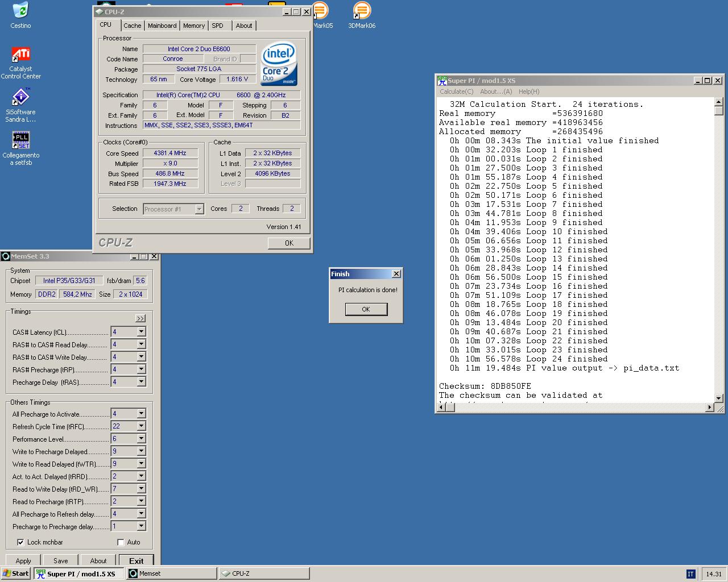Click Apply in MemSet
The width and height of the screenshot is (728, 582).
pos(23,560)
